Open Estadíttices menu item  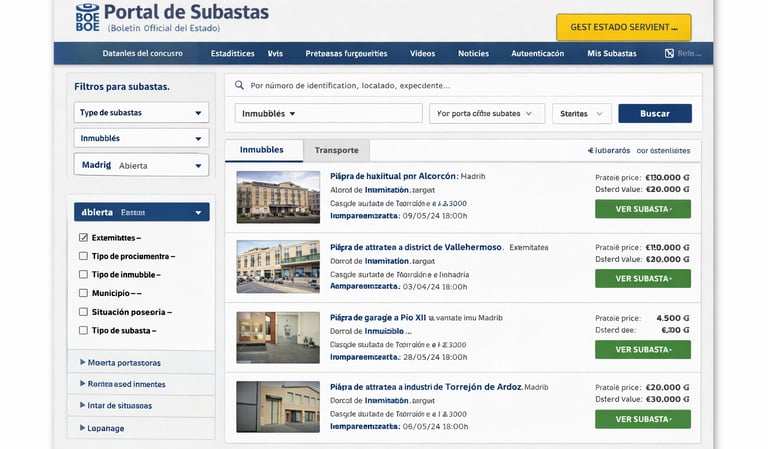(x=233, y=53)
